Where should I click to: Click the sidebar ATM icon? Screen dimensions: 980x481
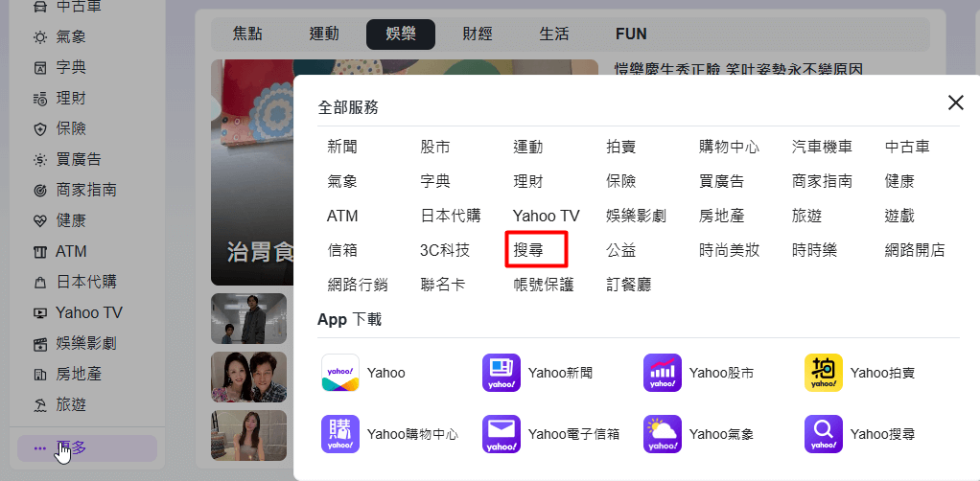pos(40,252)
